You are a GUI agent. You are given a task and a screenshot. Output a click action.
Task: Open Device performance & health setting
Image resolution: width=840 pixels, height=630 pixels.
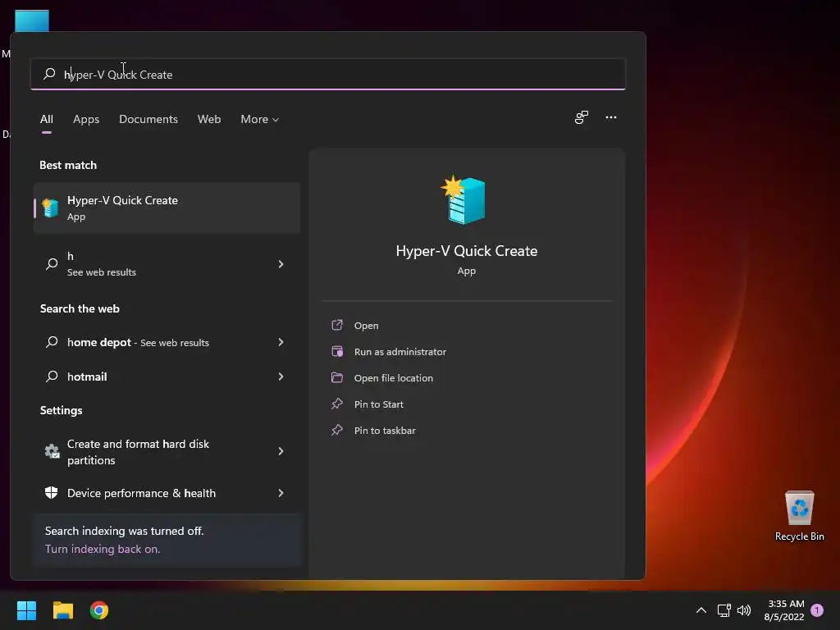167,493
